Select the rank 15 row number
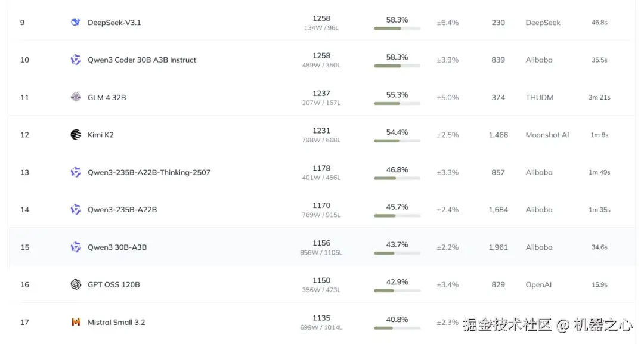 tap(24, 247)
